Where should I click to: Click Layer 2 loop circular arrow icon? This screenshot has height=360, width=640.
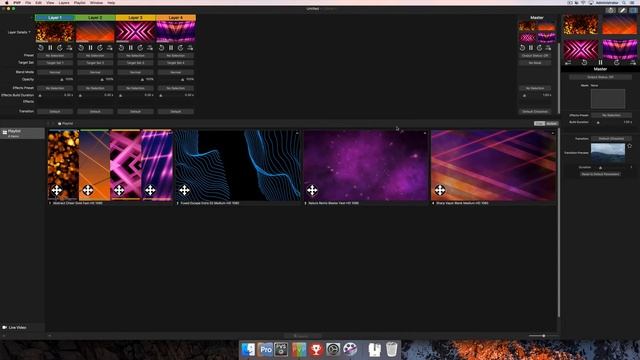tap(100, 48)
